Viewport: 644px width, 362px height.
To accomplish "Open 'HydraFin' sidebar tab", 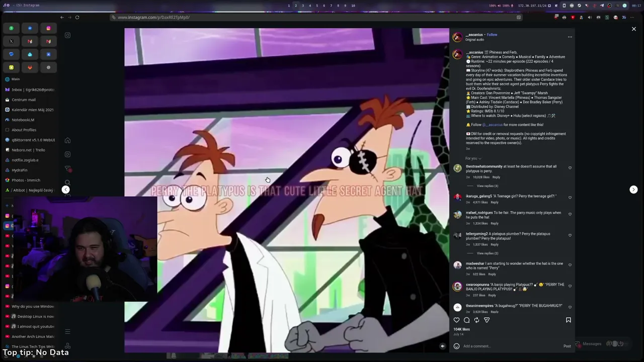I will [30, 170].
